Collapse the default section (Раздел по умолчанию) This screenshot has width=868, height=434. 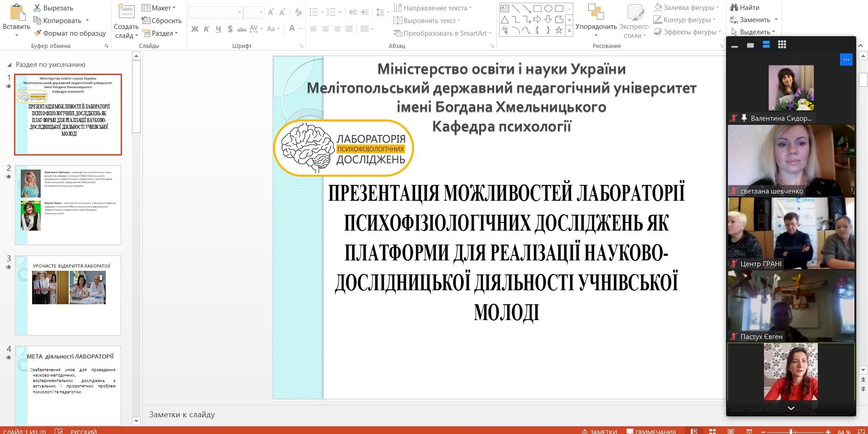click(x=9, y=65)
